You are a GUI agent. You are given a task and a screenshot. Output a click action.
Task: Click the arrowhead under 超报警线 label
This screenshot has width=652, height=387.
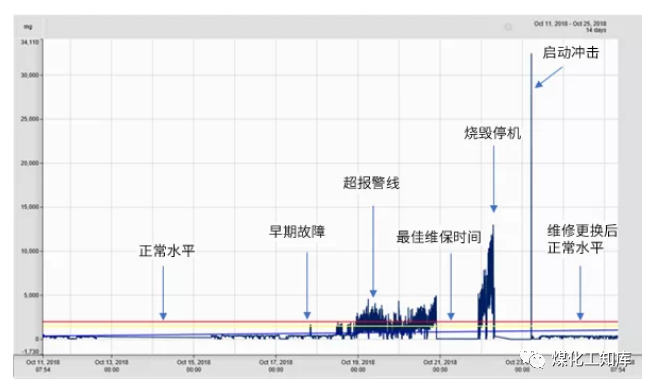(x=373, y=293)
